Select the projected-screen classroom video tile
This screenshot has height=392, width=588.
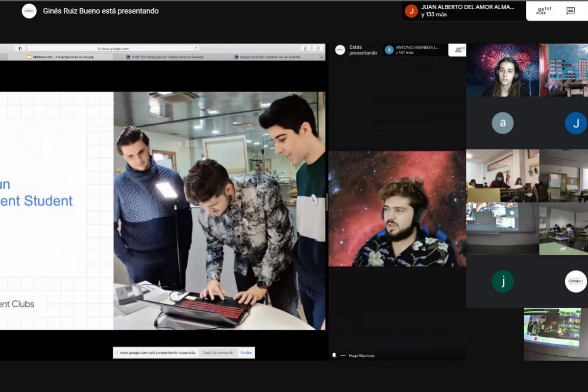click(502, 228)
